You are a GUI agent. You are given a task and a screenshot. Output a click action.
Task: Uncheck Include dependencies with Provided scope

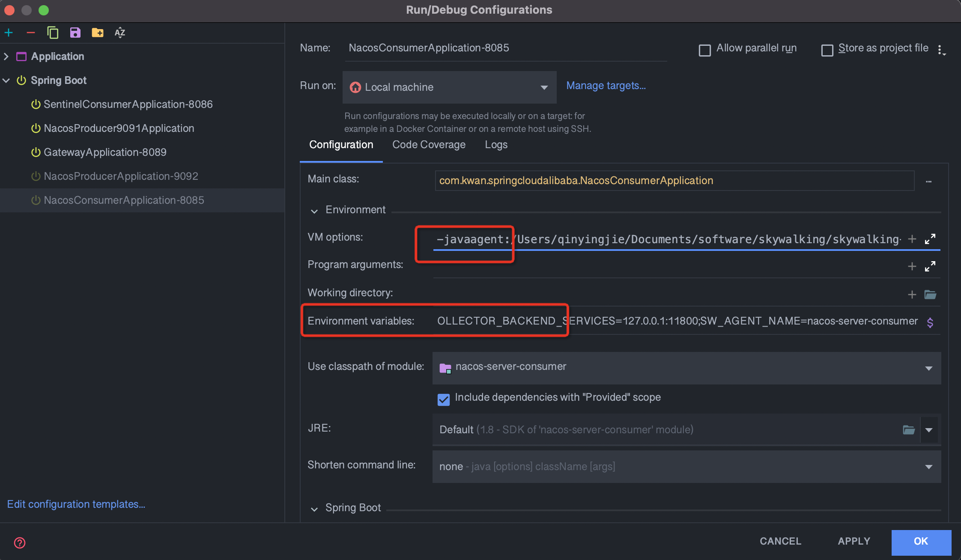click(x=444, y=399)
